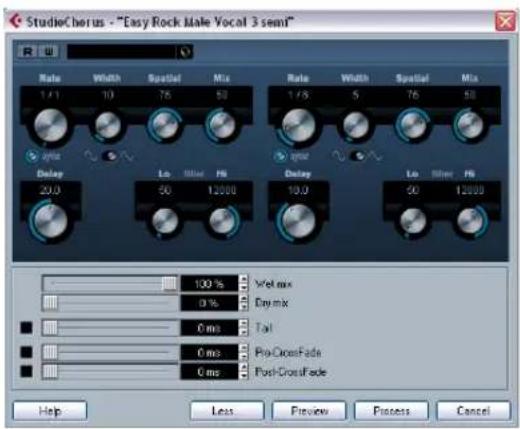Click the preset browser round icon
This screenshot has height=429, width=520.
click(185, 52)
